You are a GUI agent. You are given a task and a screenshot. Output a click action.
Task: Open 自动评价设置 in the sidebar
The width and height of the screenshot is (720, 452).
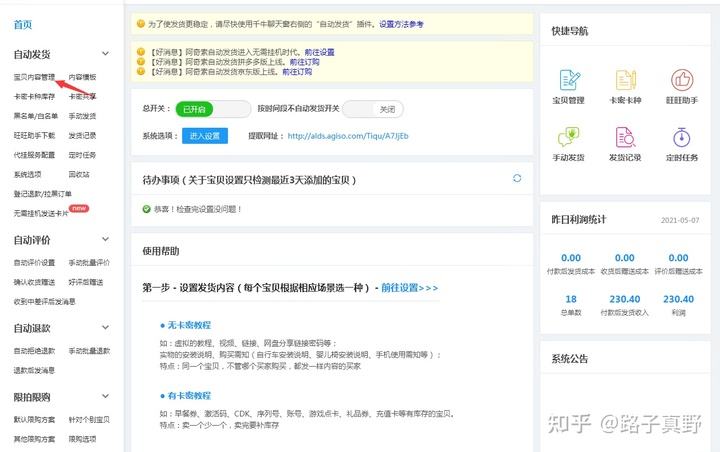pos(34,263)
